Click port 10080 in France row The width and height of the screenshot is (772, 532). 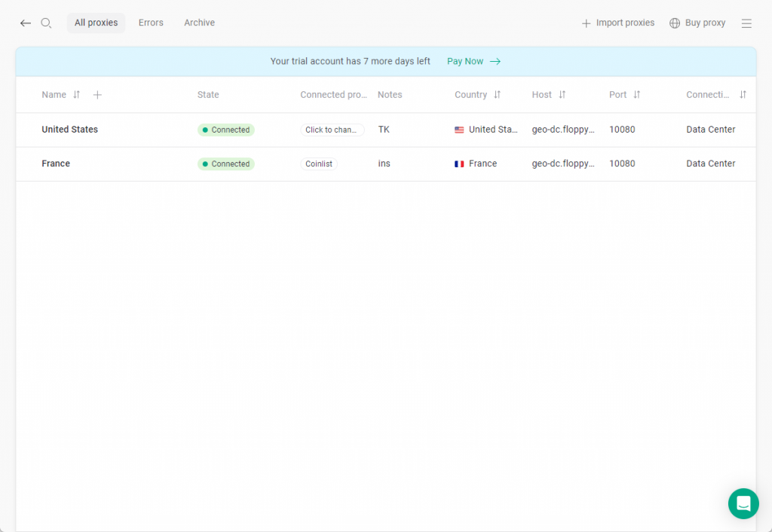pyautogui.click(x=622, y=164)
